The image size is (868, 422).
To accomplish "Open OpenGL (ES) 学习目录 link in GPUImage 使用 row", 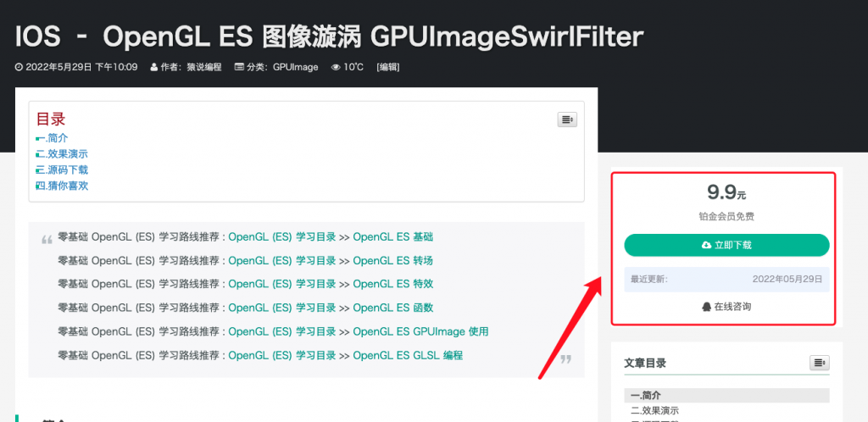I will click(x=282, y=332).
